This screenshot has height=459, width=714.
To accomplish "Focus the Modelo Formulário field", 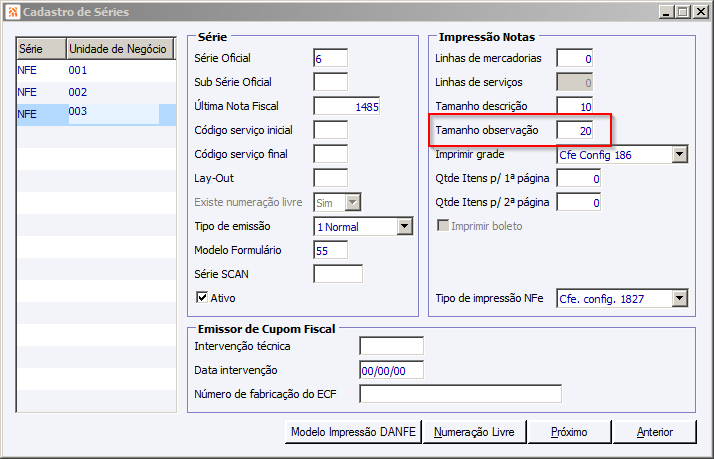I will click(330, 250).
